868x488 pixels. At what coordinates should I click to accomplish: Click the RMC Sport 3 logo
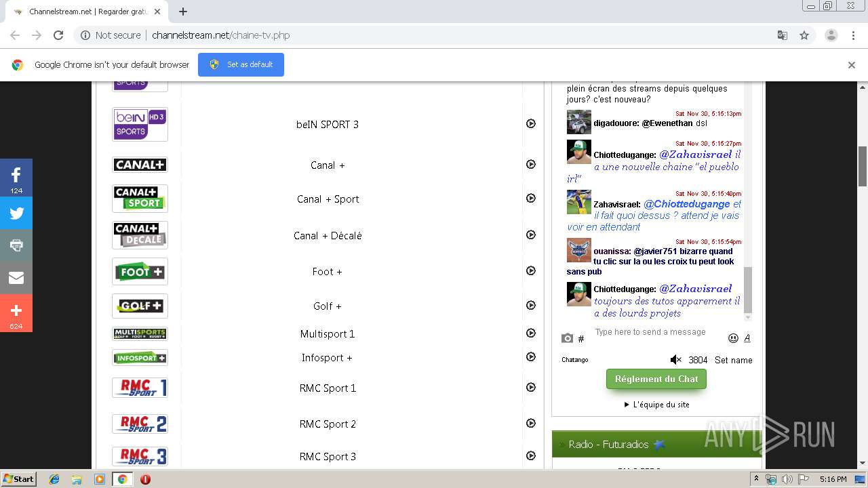(x=140, y=456)
